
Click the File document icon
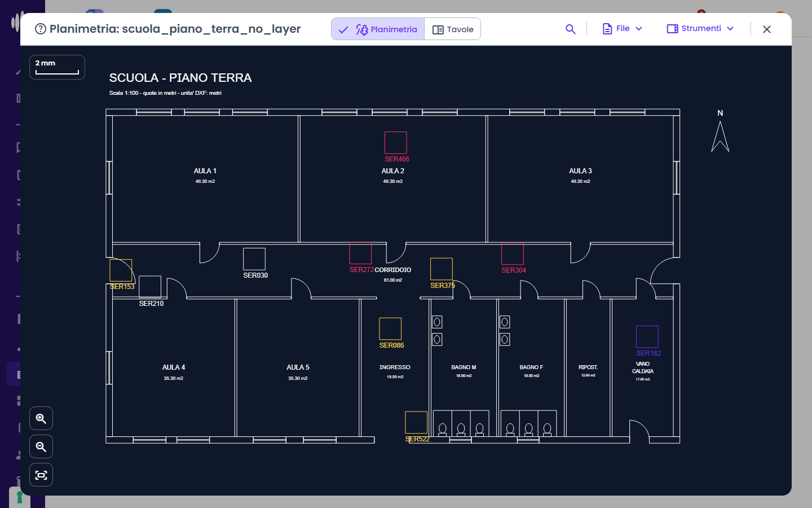click(607, 29)
